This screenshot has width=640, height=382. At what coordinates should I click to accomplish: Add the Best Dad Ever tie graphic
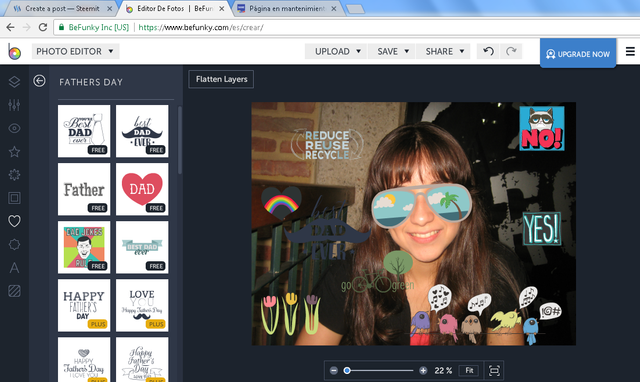[84, 131]
